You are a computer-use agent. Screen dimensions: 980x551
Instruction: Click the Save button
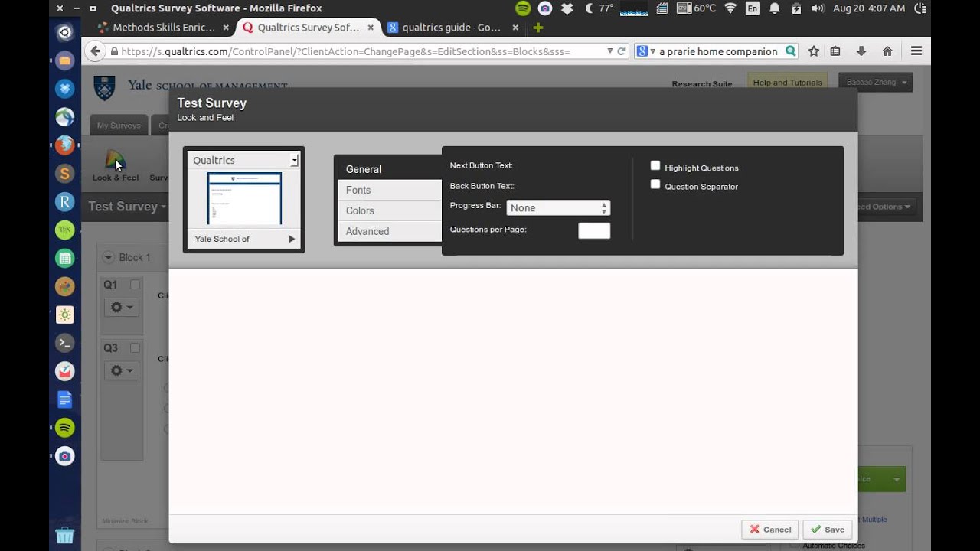(x=828, y=530)
